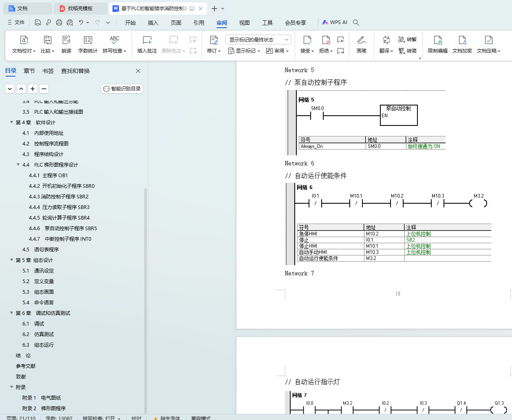The height and width of the screenshot is (420, 512).
Task: Jump to 6.2 仿真测试 heading
Action: [x=38, y=334]
